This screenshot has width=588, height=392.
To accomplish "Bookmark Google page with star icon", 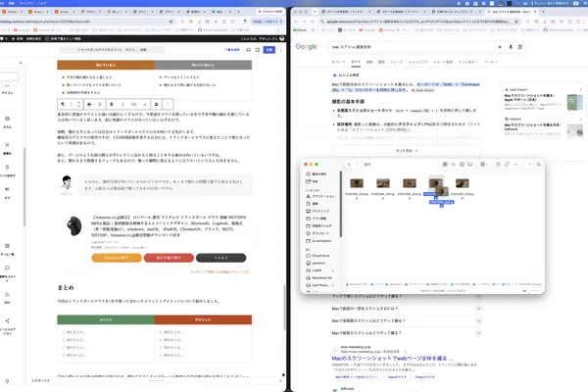I will click(x=516, y=22).
